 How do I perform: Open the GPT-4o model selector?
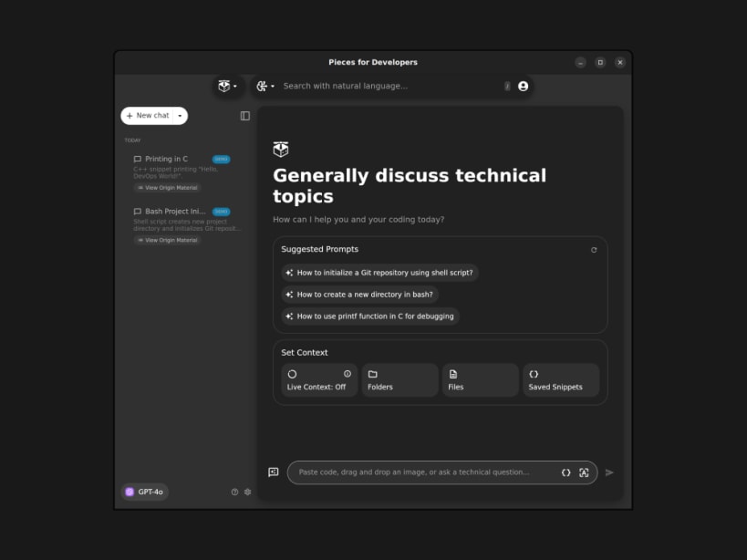point(144,492)
